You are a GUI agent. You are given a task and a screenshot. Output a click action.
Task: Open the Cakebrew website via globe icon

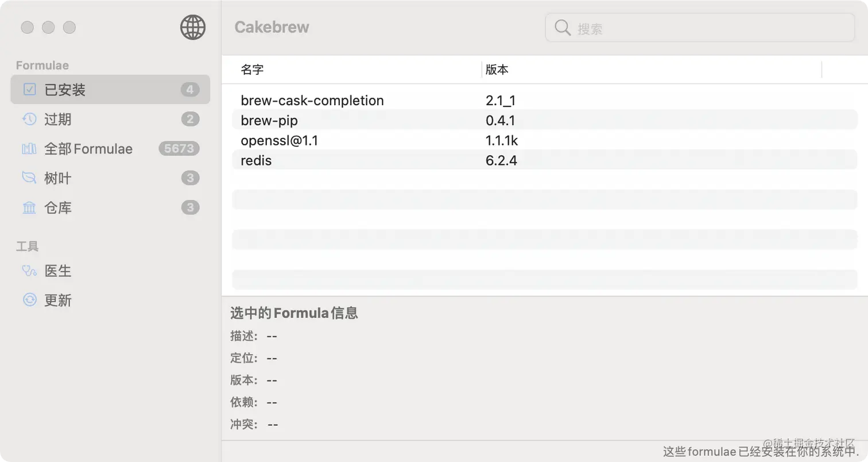click(x=193, y=27)
